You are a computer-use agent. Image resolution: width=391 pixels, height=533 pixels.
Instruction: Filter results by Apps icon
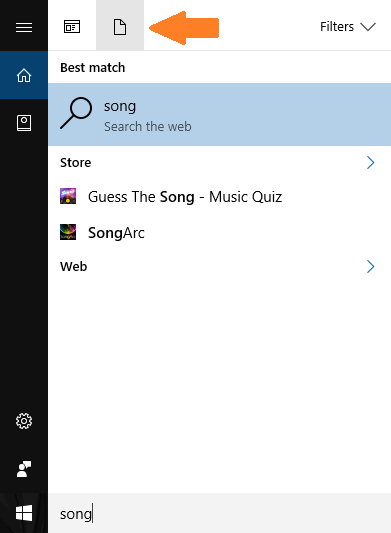(72, 27)
